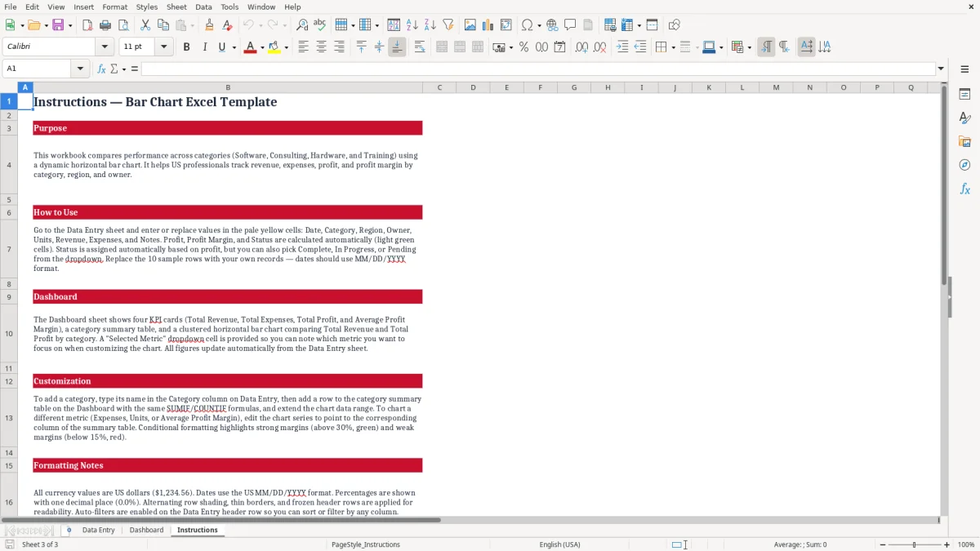Adjust the zoom slider in status bar

coord(914,544)
